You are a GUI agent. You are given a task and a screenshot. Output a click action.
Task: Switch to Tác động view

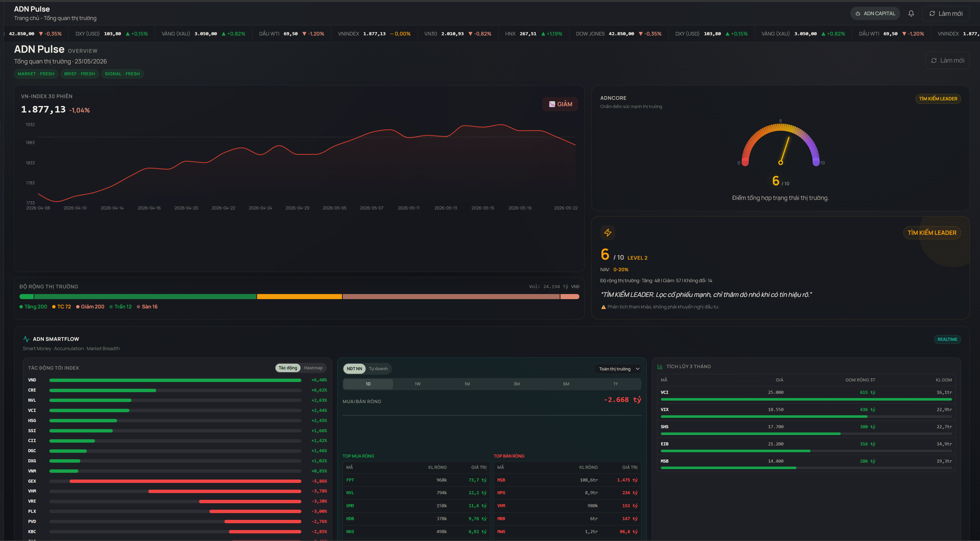click(288, 368)
